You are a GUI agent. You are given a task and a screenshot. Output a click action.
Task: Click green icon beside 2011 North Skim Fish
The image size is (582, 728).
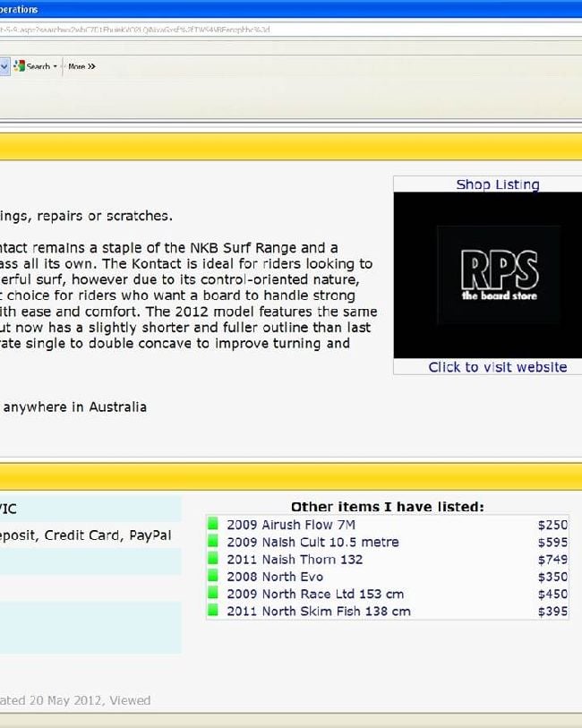[x=212, y=609]
